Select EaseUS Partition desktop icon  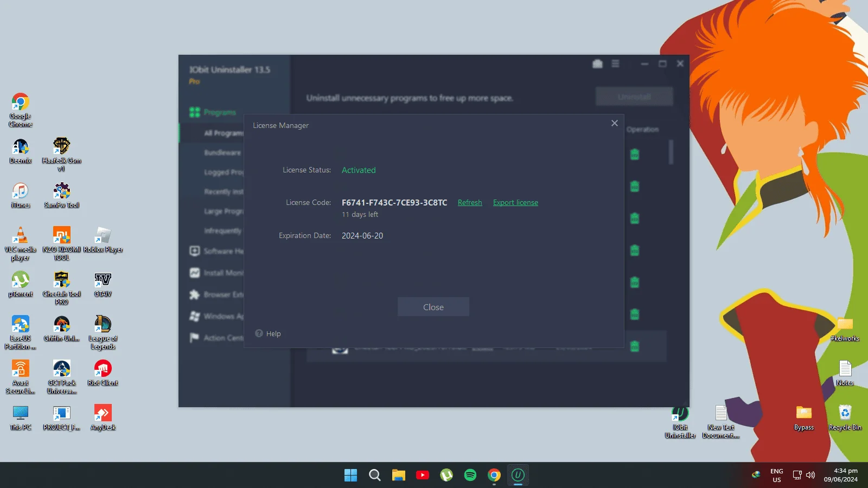(20, 333)
